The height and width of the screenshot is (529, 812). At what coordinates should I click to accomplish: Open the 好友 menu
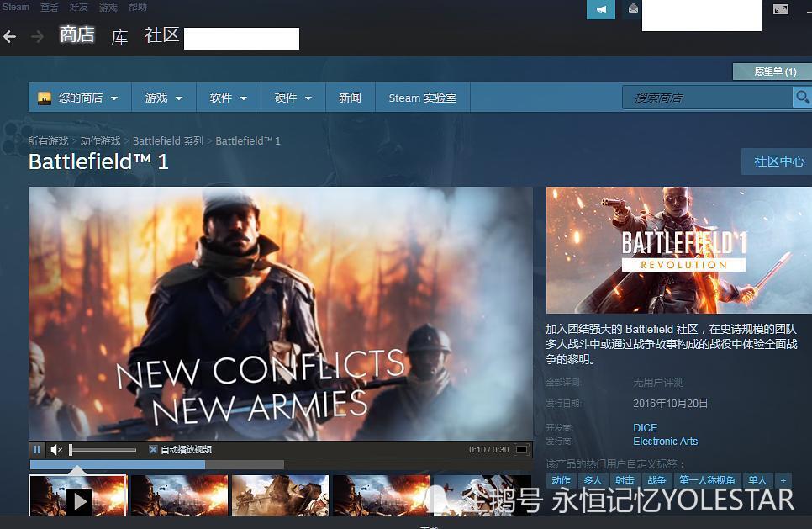click(x=78, y=7)
